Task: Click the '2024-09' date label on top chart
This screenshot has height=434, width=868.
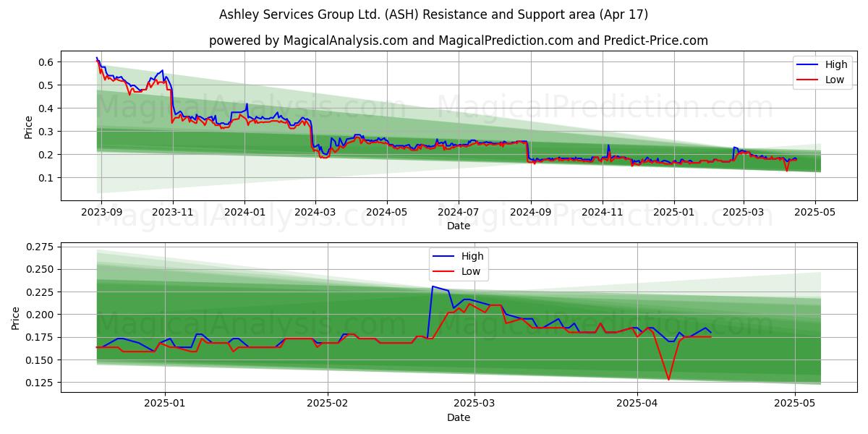Action: point(530,212)
